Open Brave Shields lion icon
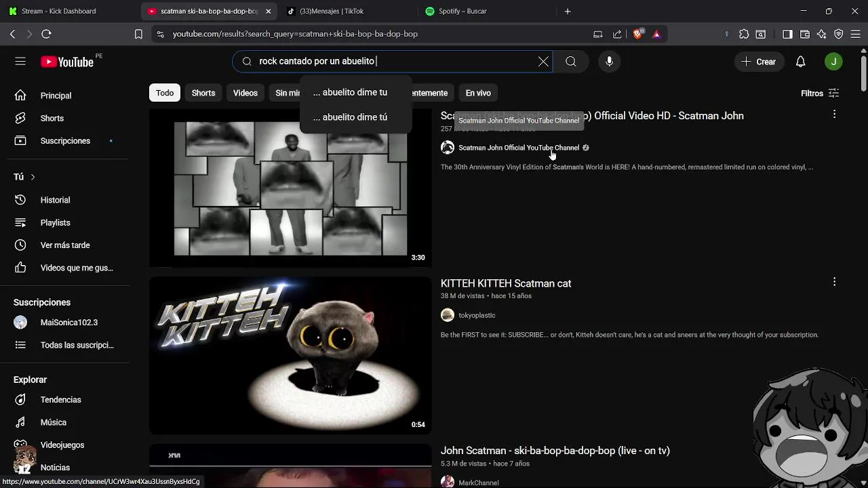Screen dimensions: 868x488 pos(637,34)
